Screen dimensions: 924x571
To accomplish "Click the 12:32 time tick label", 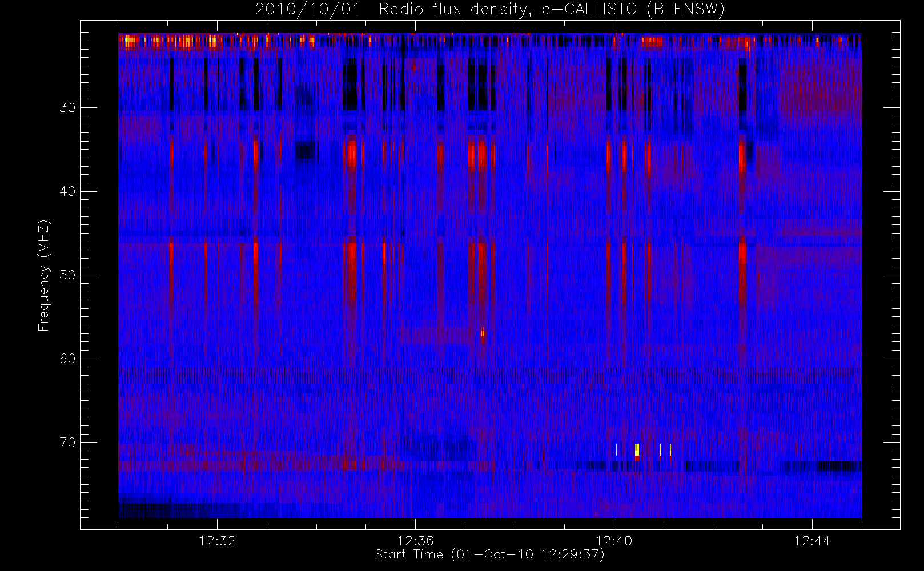I will pyautogui.click(x=217, y=541).
